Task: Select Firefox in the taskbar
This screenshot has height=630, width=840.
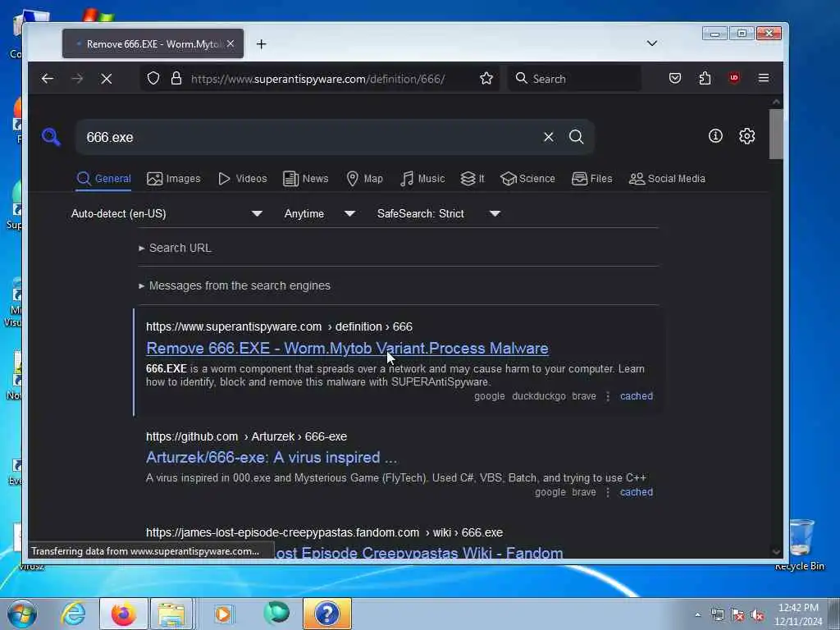Action: point(123,614)
